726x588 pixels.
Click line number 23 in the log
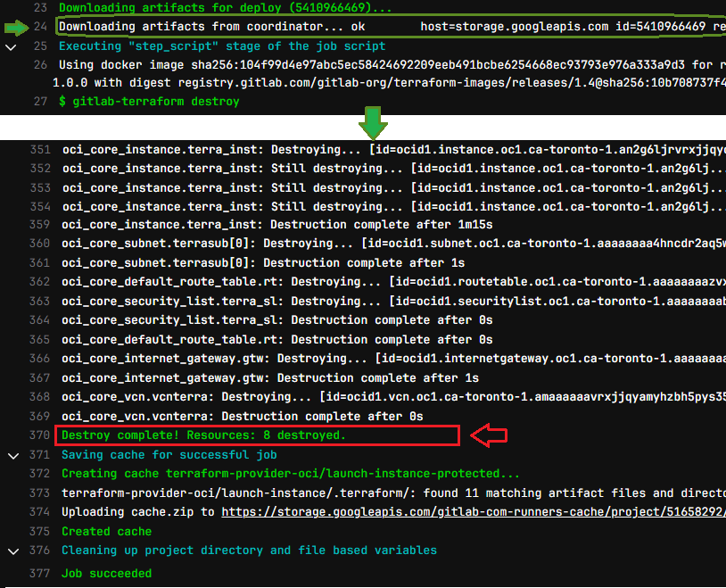40,8
